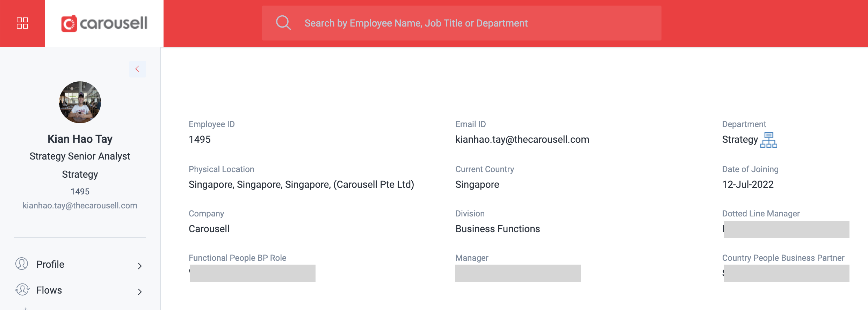The width and height of the screenshot is (868, 310).
Task: Expand the Flows menu chevron
Action: click(x=140, y=292)
